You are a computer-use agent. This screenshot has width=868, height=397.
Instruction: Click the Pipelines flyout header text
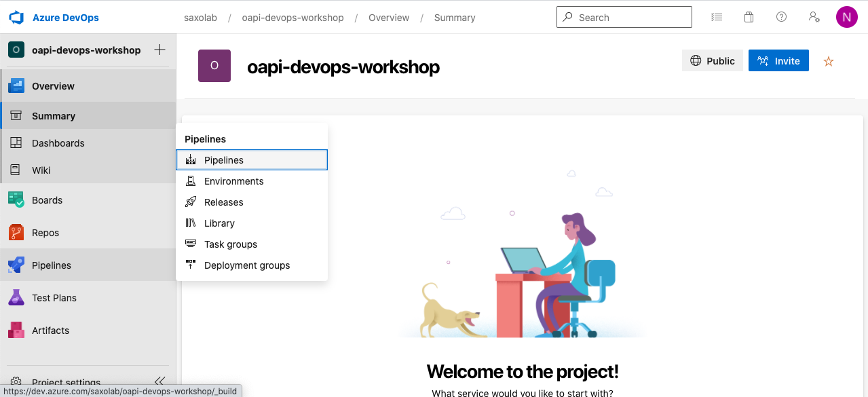[205, 139]
